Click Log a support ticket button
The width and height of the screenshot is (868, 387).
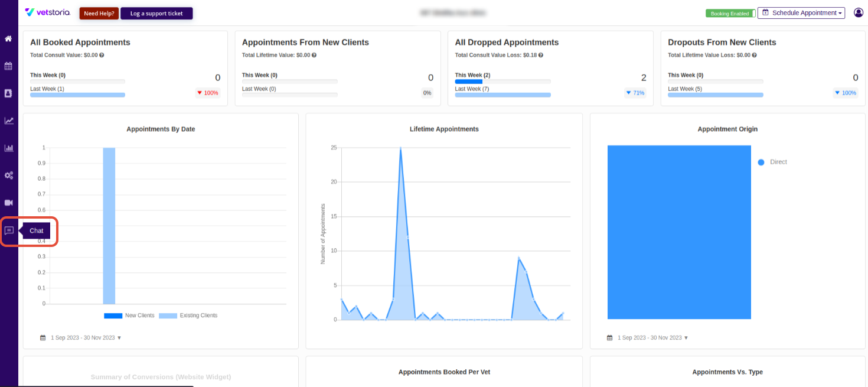156,13
